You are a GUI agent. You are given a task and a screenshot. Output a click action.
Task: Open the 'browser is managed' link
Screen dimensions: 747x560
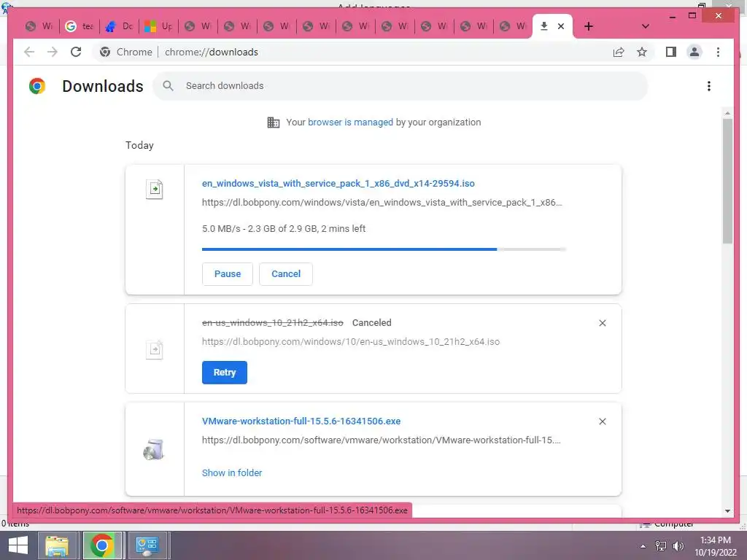coord(350,122)
